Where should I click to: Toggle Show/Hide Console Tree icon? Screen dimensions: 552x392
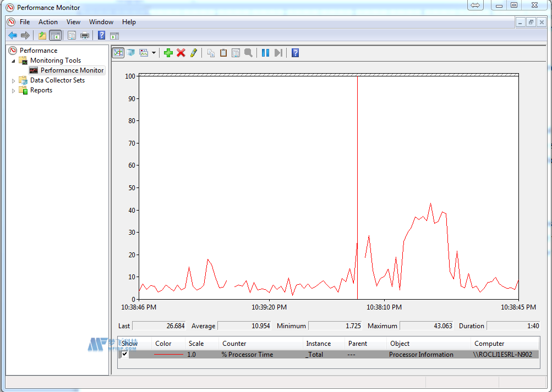[x=55, y=36]
